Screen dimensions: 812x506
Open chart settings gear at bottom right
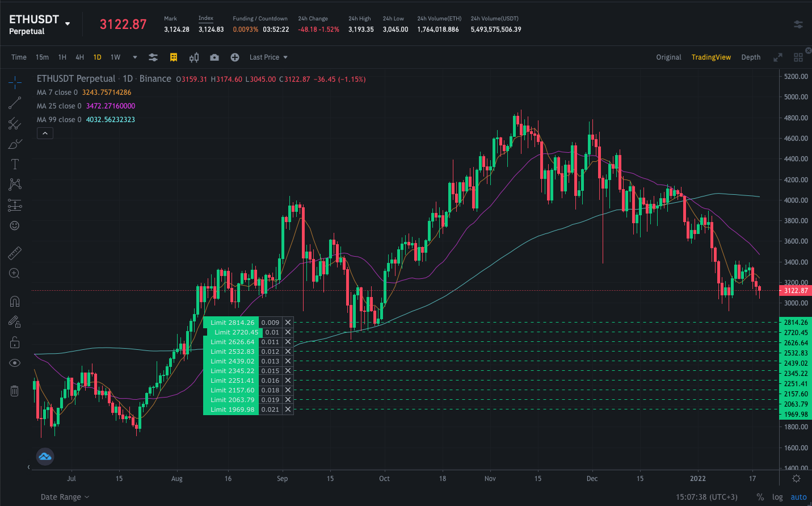click(796, 479)
